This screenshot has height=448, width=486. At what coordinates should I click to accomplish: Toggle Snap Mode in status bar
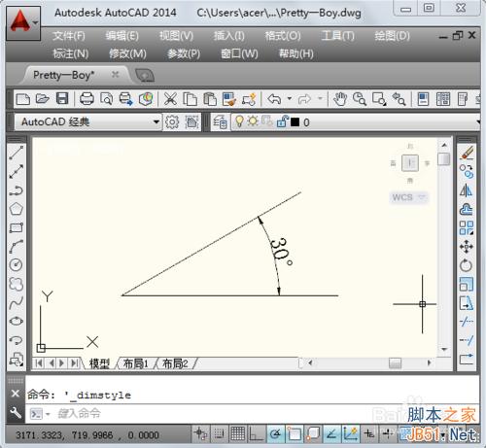pos(219,433)
